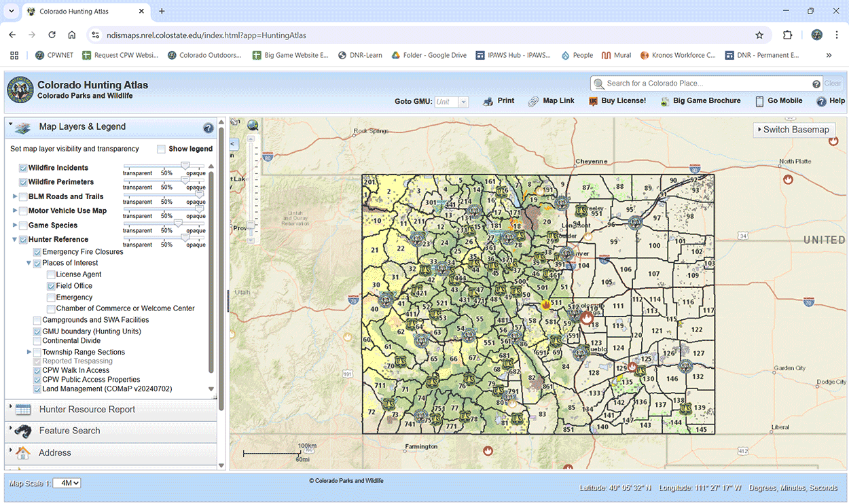This screenshot has height=504, width=849.
Task: Click the Switch Basemap button
Action: click(x=793, y=130)
